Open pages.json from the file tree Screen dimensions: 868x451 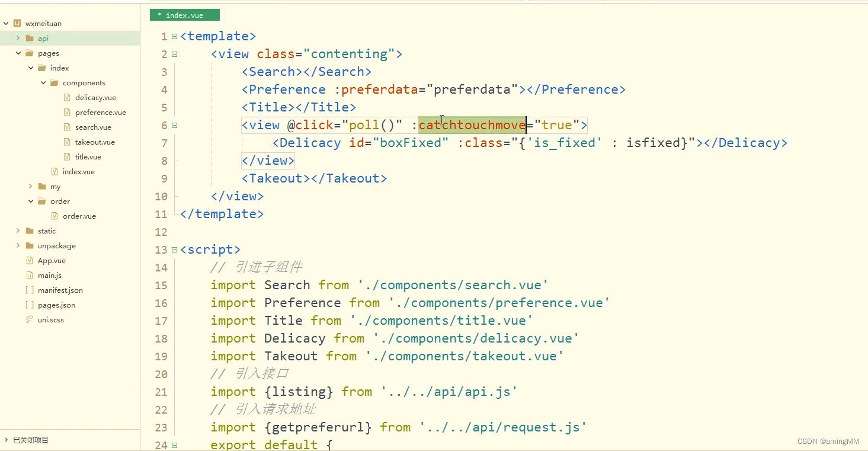click(56, 305)
